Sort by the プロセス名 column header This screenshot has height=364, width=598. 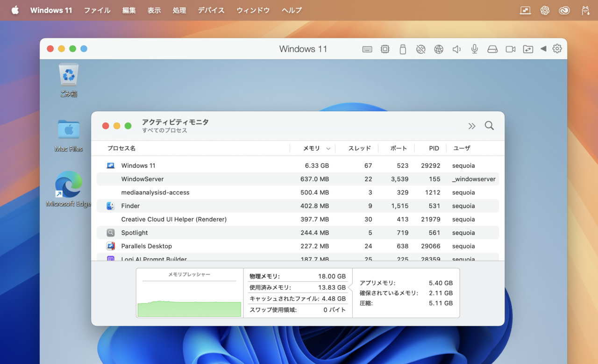121,148
